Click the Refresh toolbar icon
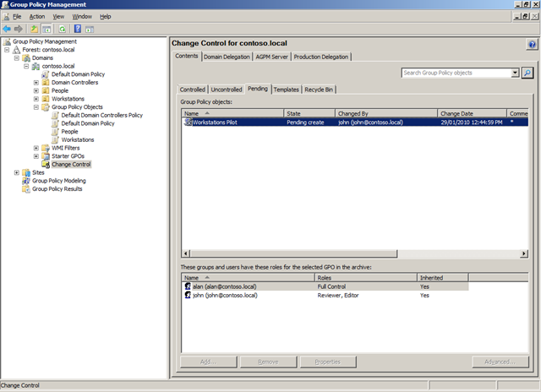This screenshot has width=541, height=392. tap(62, 28)
